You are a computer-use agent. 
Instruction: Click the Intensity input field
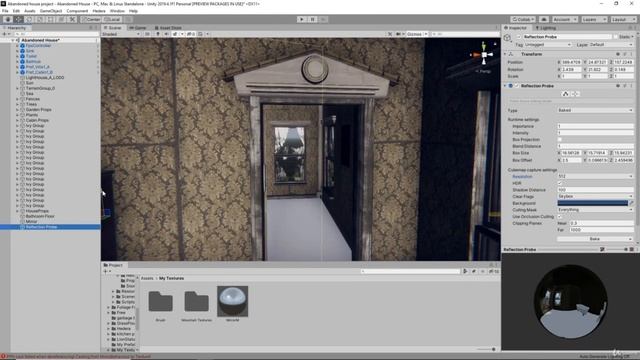point(595,133)
